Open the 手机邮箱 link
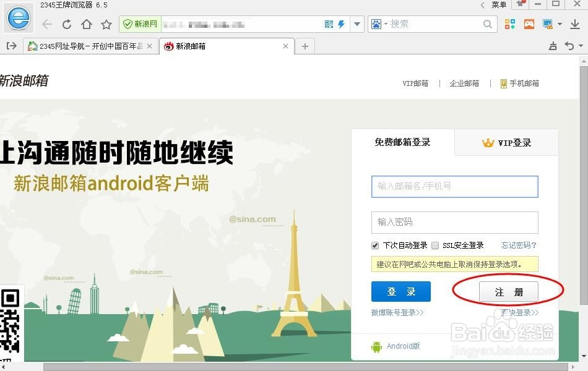The width and height of the screenshot is (588, 371). pyautogui.click(x=520, y=83)
